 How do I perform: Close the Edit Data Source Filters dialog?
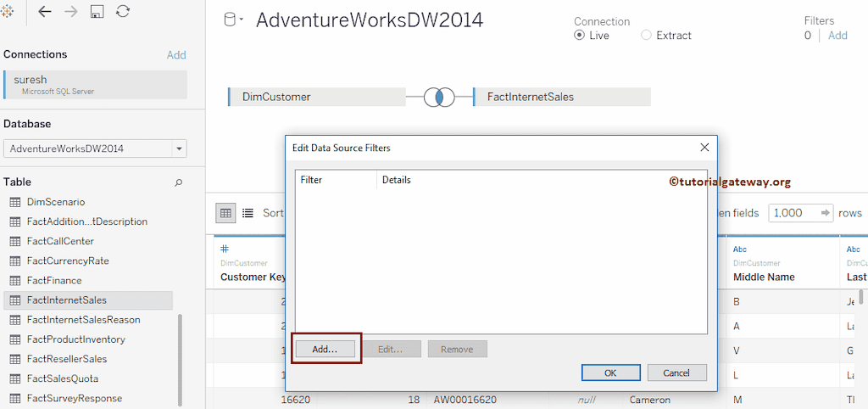[x=704, y=148]
